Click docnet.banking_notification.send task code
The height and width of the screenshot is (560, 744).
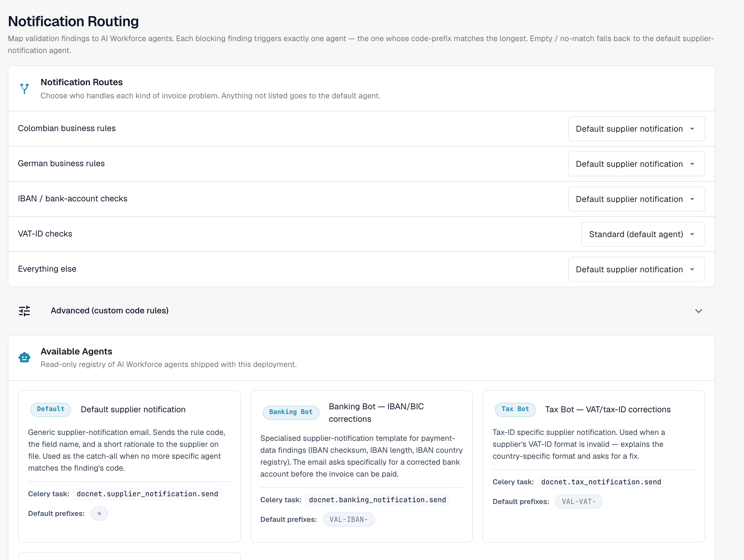377,500
